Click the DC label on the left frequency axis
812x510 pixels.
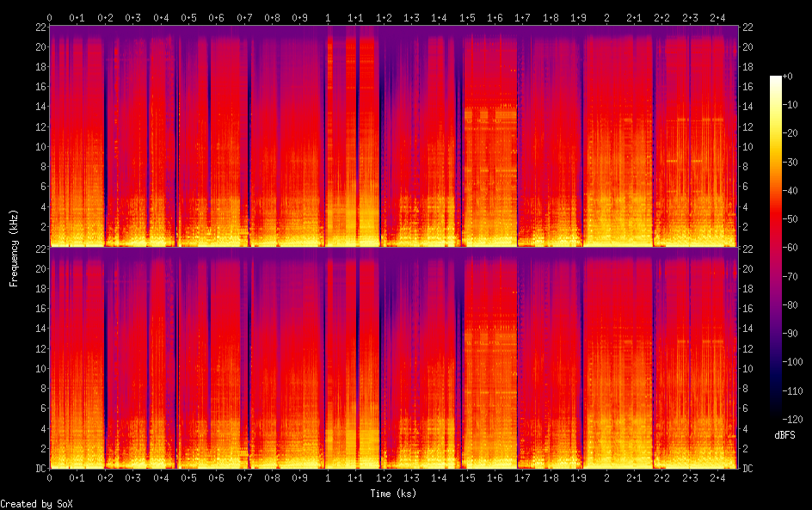[x=40, y=469]
